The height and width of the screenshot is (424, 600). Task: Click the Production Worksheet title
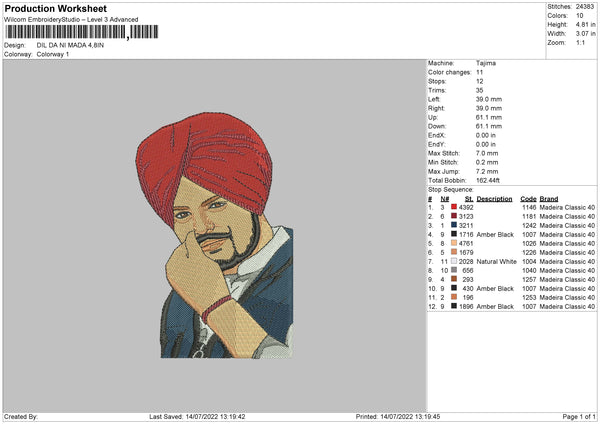click(56, 8)
